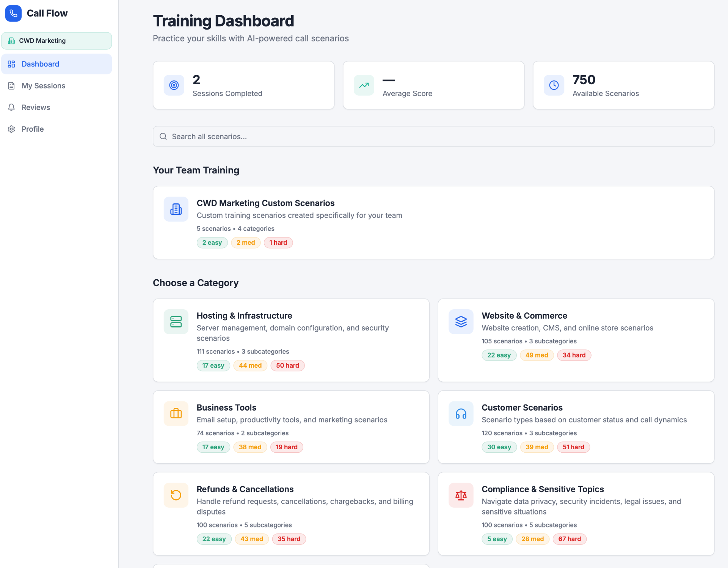Click the target icon on Sessions Completed card
The height and width of the screenshot is (568, 728).
174,85
